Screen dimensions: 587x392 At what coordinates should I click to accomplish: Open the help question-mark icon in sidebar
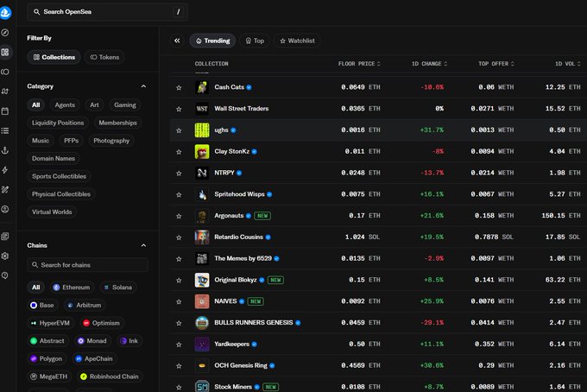[5, 275]
